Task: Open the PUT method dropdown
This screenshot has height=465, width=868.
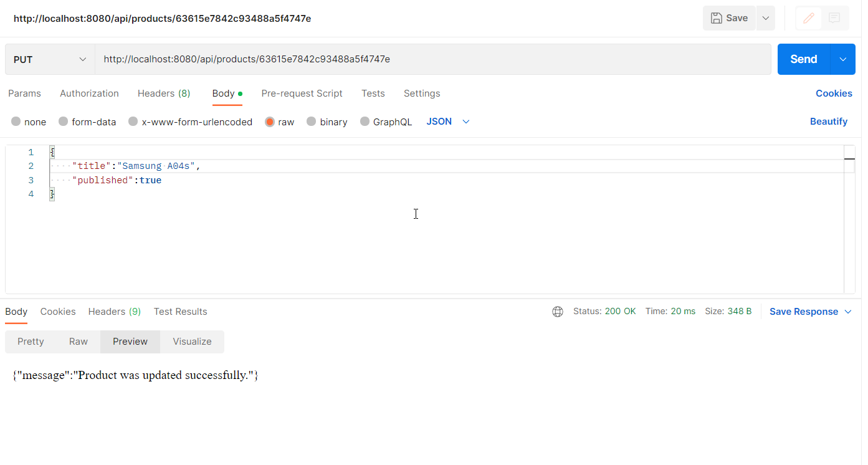Action: (50, 59)
